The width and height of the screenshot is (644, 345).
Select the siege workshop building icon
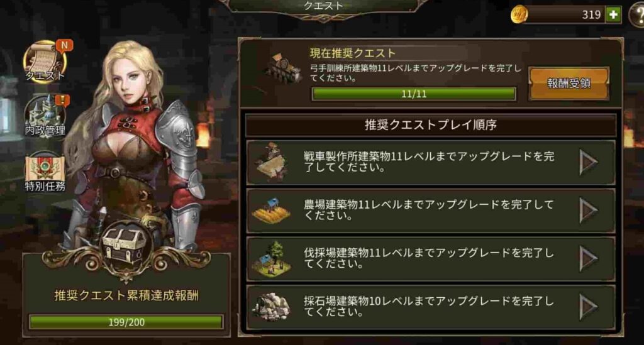click(x=271, y=162)
